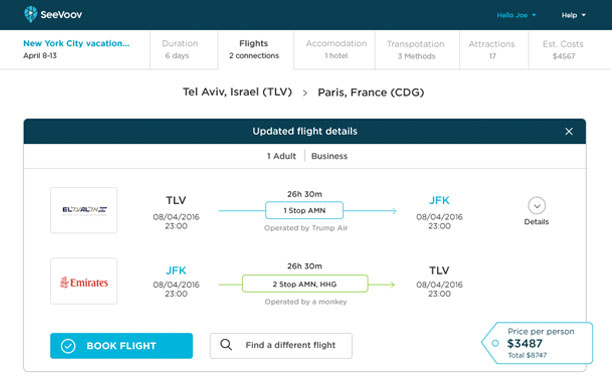
Task: Click the 2 Stop AMN, HHG box
Action: coord(305,284)
